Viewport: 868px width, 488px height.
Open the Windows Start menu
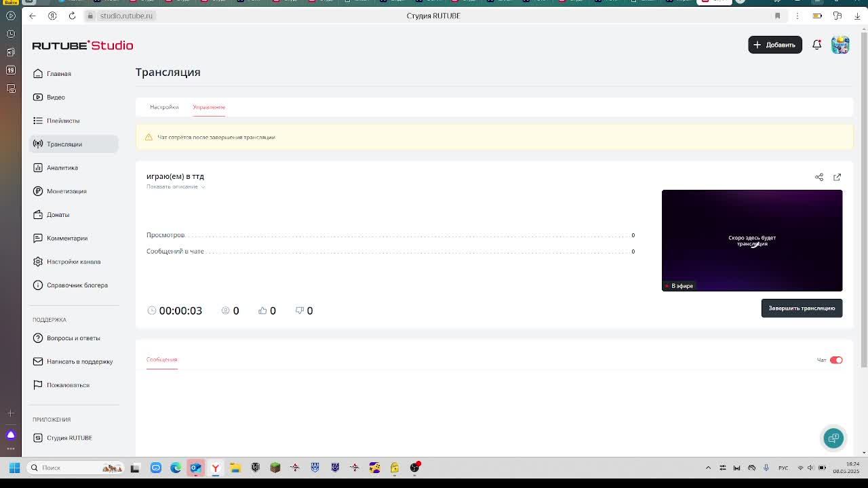14,468
